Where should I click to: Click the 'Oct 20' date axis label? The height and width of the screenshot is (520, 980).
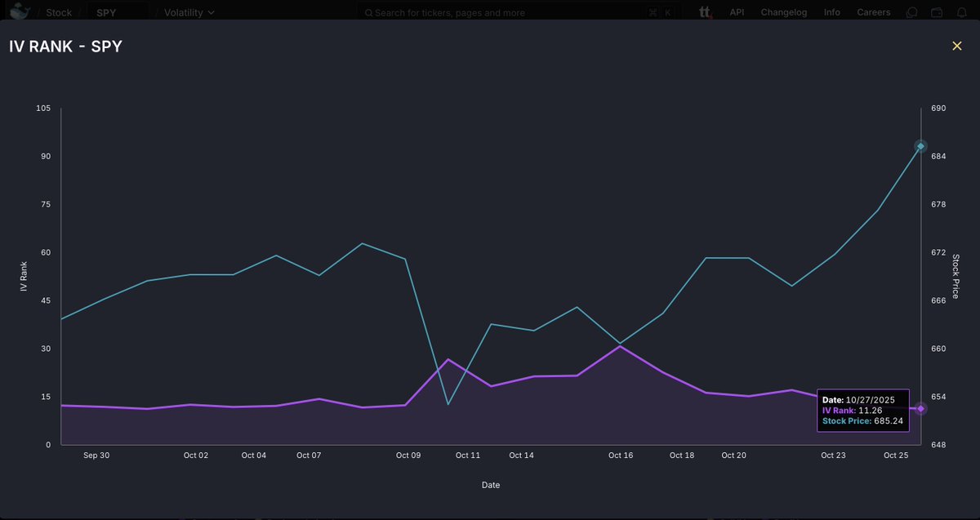[734, 456]
